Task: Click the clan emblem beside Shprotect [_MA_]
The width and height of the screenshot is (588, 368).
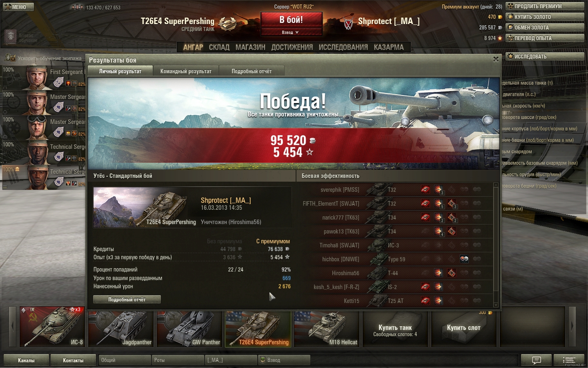Action: [x=348, y=24]
